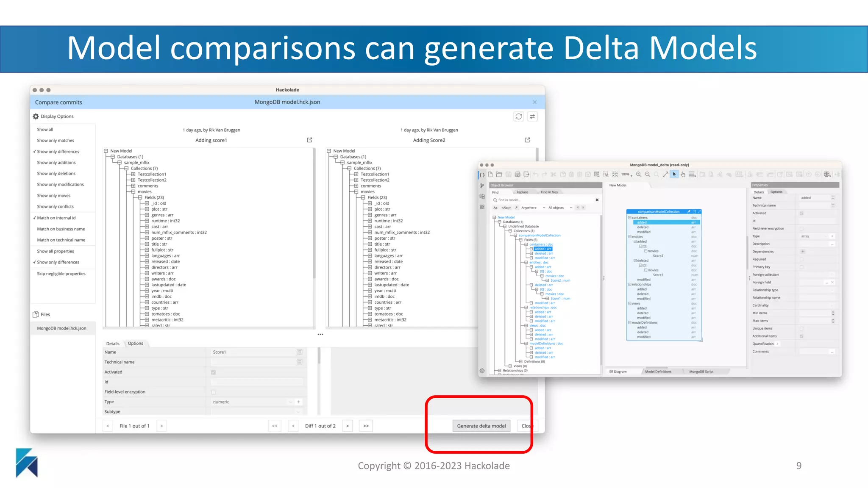The height and width of the screenshot is (488, 868).
Task: Click the 'find in model...' search field
Action: click(x=542, y=200)
